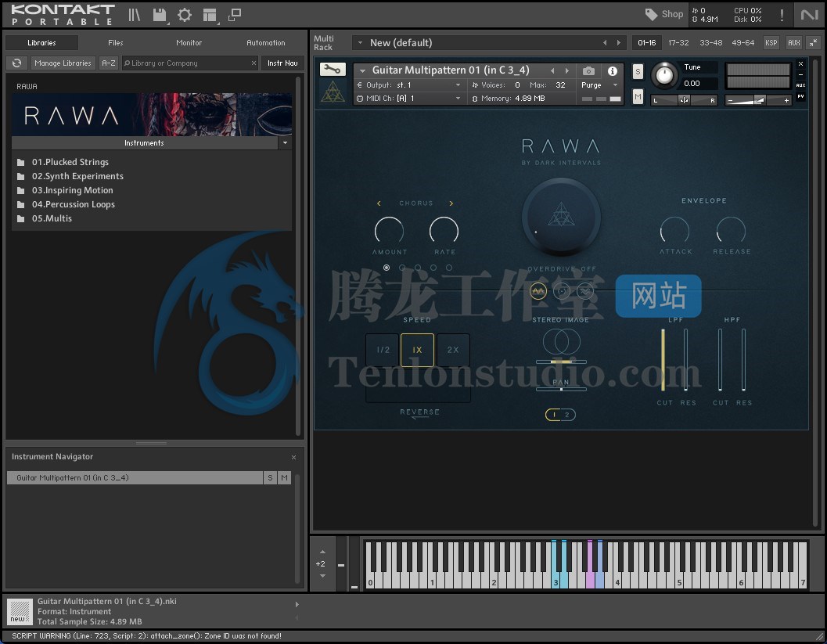827x644 pixels.
Task: Click the stereo image circles icon
Action: pos(561,341)
